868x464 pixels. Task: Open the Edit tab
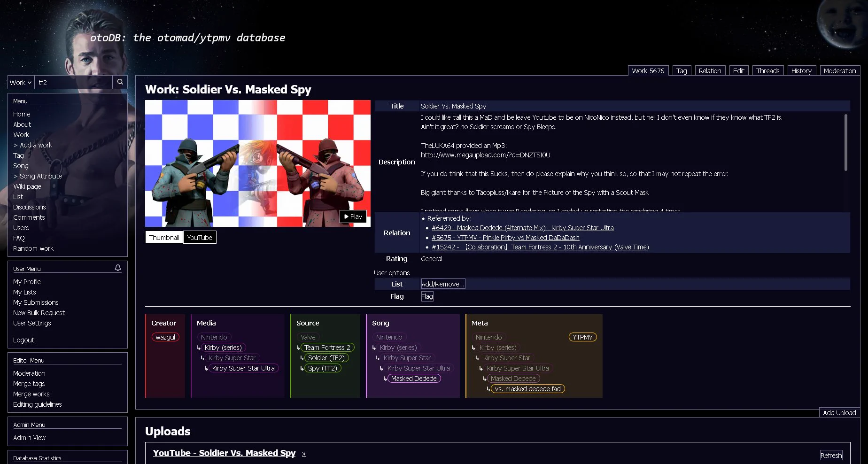coord(739,71)
